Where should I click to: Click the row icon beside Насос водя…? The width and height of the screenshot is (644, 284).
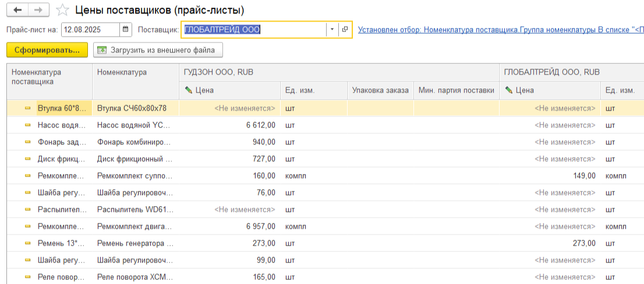[28, 125]
